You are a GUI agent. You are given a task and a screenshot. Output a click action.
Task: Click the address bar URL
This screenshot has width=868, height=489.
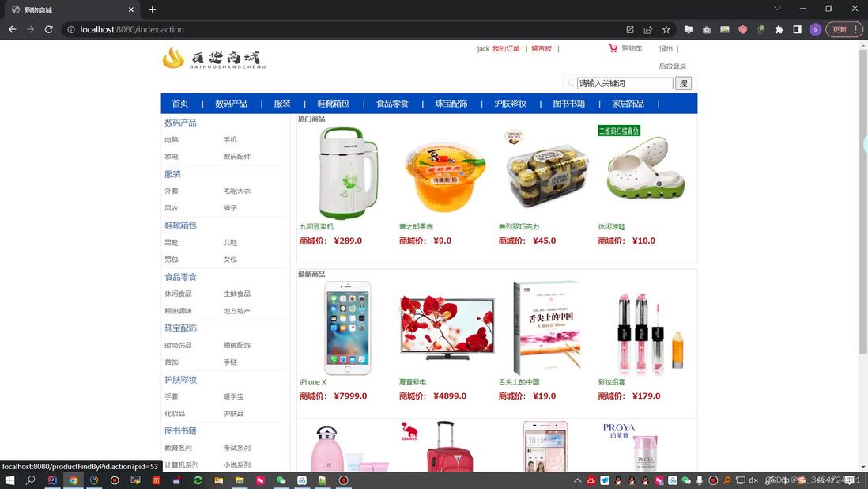click(132, 29)
